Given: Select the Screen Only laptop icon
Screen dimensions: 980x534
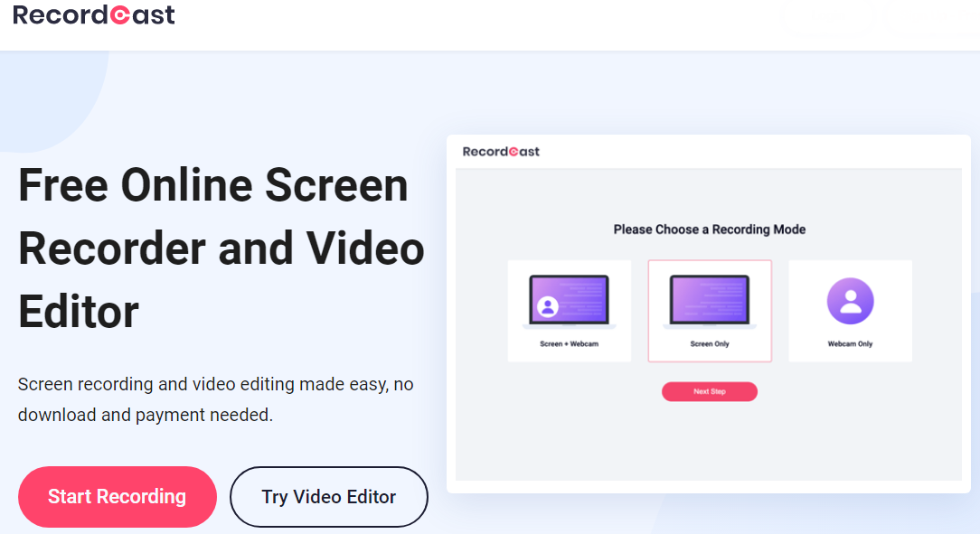Looking at the screenshot, I should tap(710, 302).
